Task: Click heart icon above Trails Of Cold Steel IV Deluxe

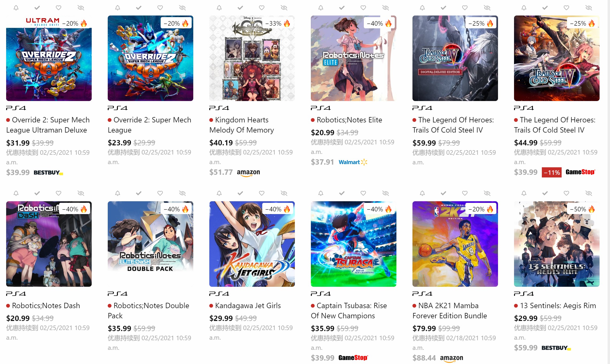Action: pyautogui.click(x=465, y=8)
